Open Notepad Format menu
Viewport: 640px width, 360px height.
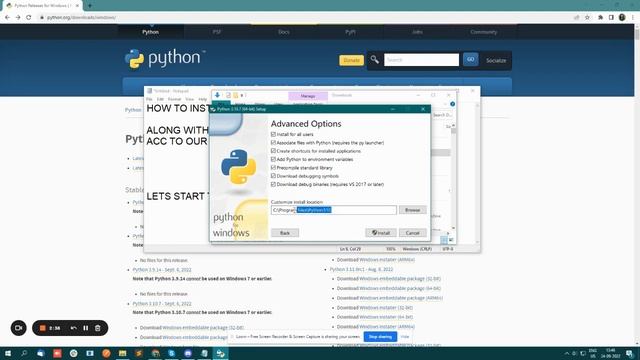(174, 99)
